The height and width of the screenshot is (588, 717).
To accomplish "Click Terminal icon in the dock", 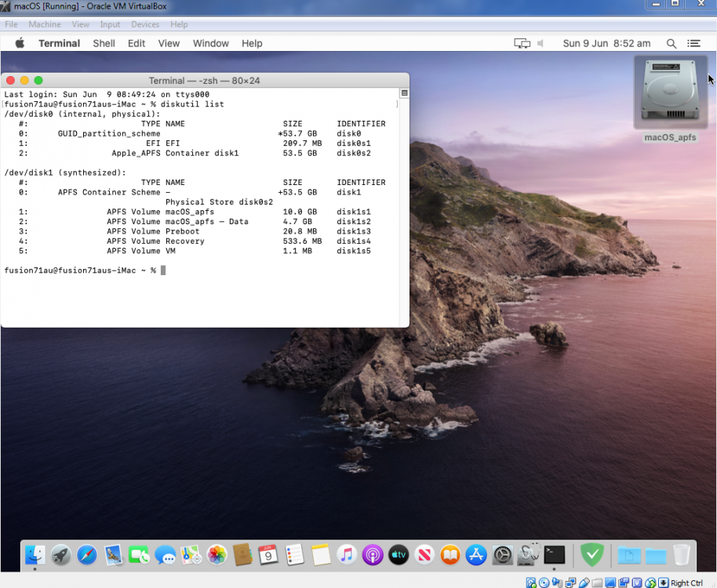I will click(554, 555).
